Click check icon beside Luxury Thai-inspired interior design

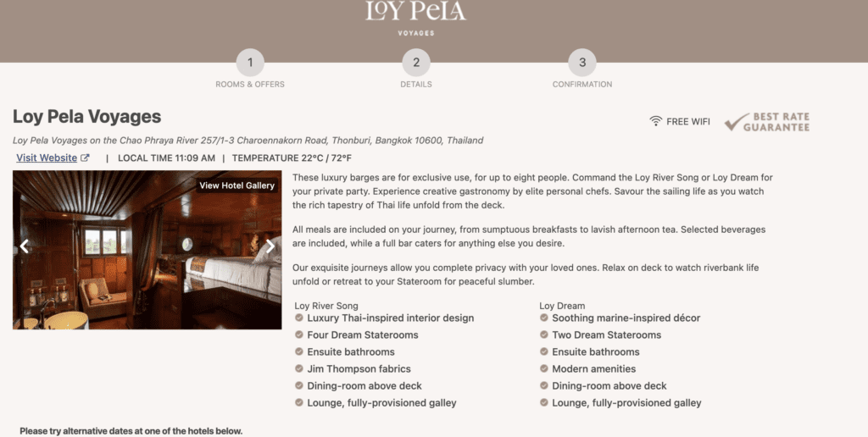299,318
